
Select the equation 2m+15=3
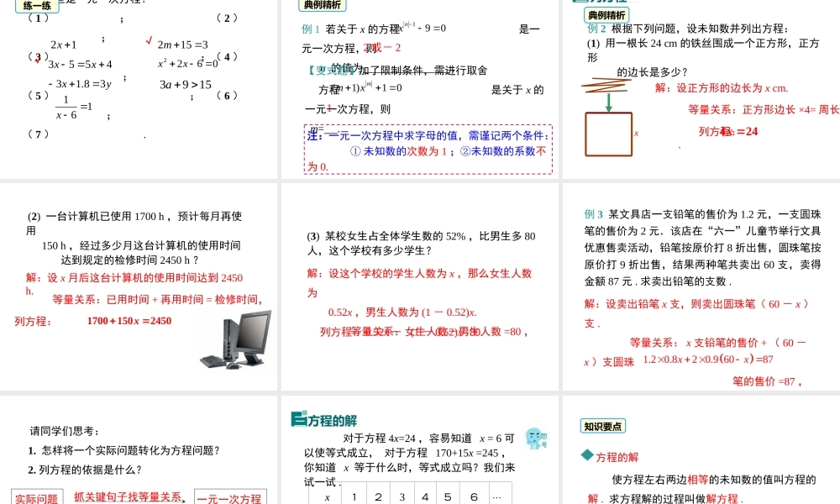(182, 45)
